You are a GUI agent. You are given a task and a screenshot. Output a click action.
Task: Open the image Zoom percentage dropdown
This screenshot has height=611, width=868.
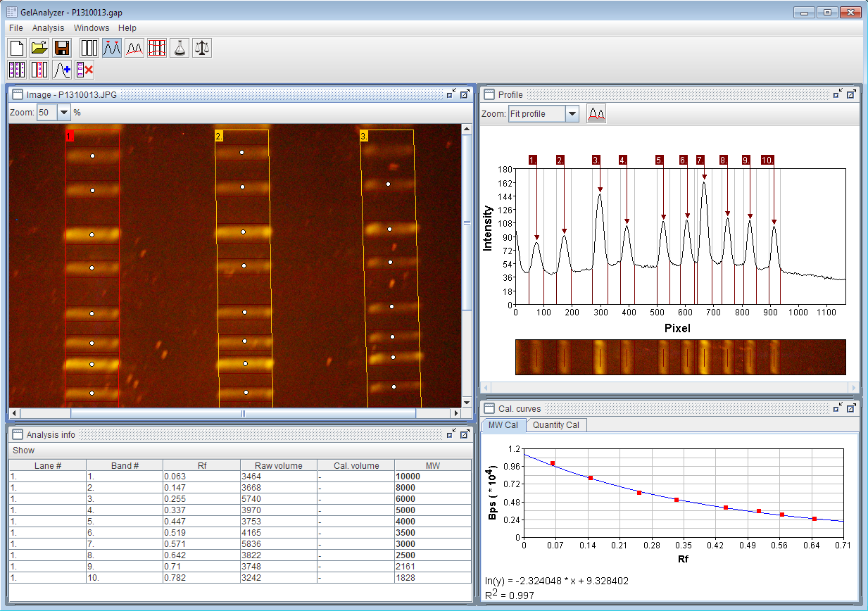pyautogui.click(x=63, y=112)
